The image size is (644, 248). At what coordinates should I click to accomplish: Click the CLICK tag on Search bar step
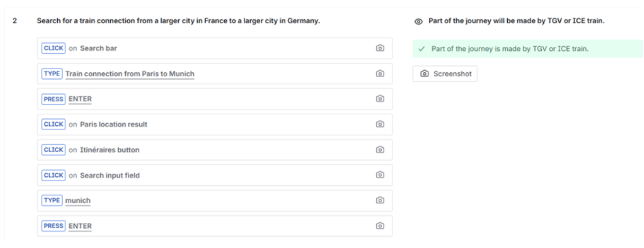click(54, 48)
